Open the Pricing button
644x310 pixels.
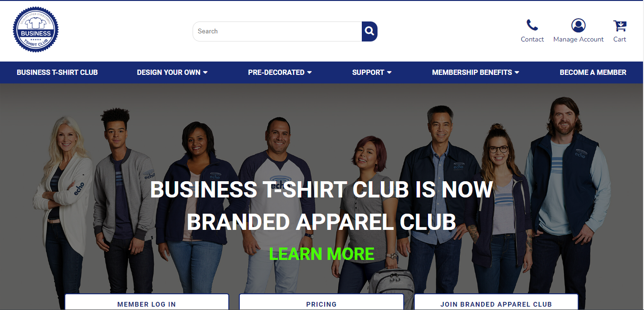[x=321, y=302]
